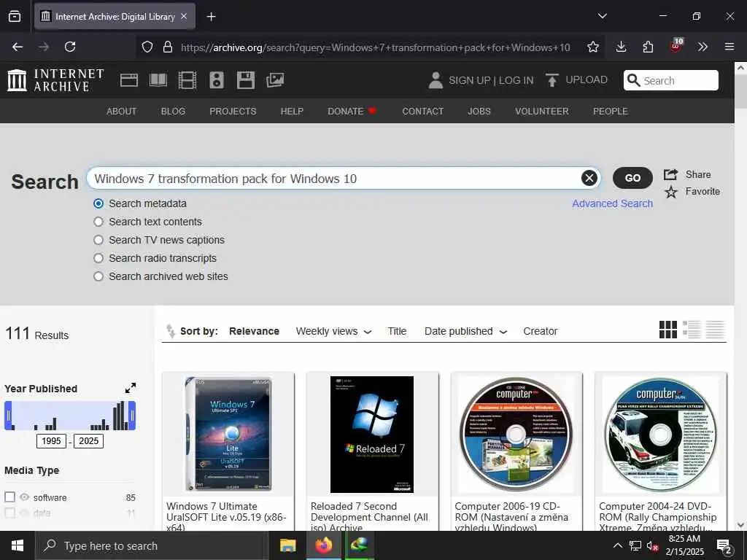Viewport: 747px width, 560px height.
Task: Open the VOLUNTEER nav item
Action: click(x=542, y=111)
